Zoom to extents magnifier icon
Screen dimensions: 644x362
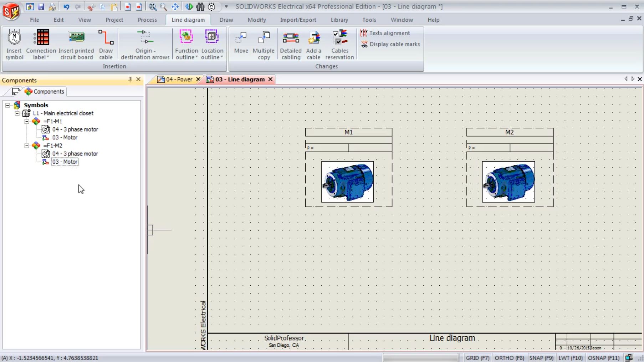pyautogui.click(x=153, y=7)
